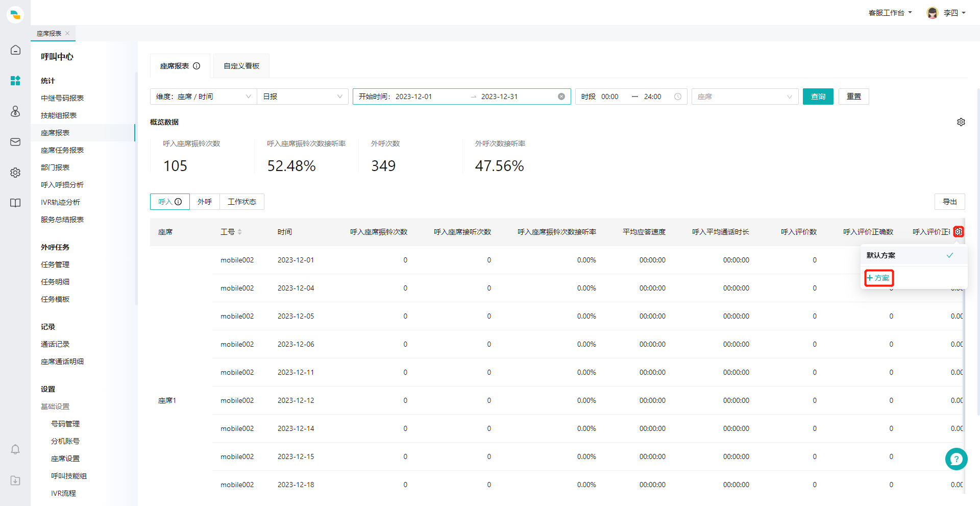
Task: Open the notification bell icon
Action: click(x=15, y=449)
